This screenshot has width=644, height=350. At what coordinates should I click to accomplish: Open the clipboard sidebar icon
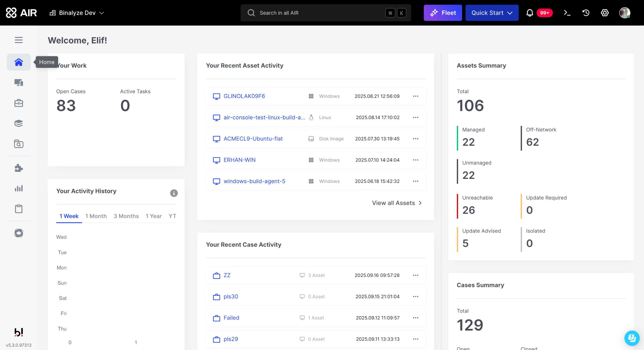click(x=19, y=209)
